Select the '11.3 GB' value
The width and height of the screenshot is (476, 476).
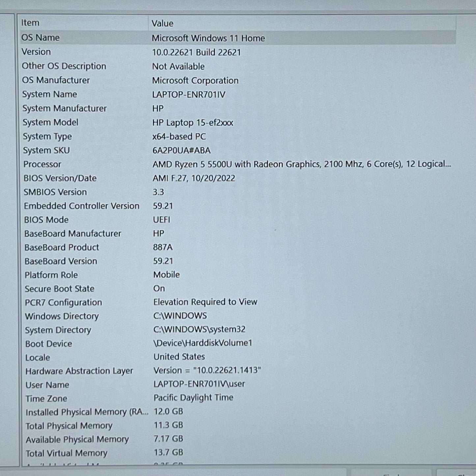[169, 425]
